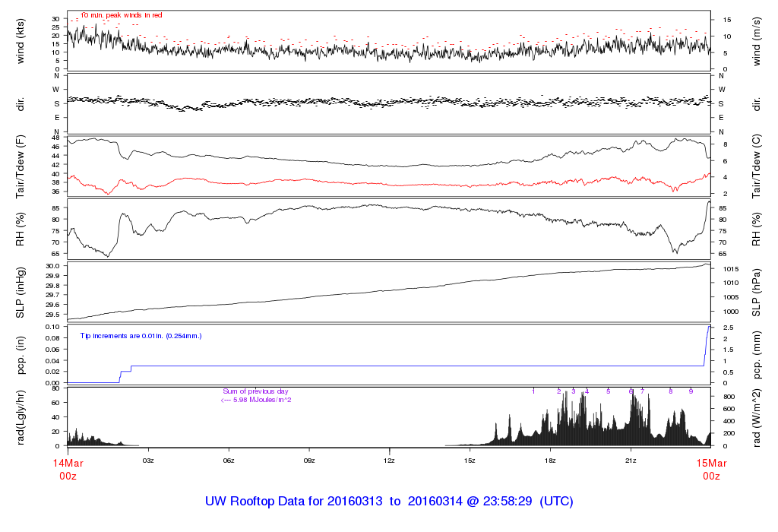
Task: Click the red 14Mar start date label
Action: tap(68, 462)
